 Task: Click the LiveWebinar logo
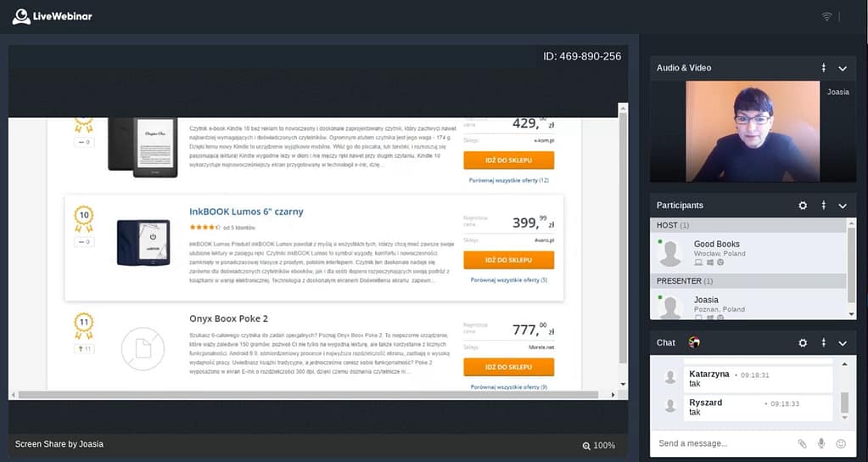(52, 16)
